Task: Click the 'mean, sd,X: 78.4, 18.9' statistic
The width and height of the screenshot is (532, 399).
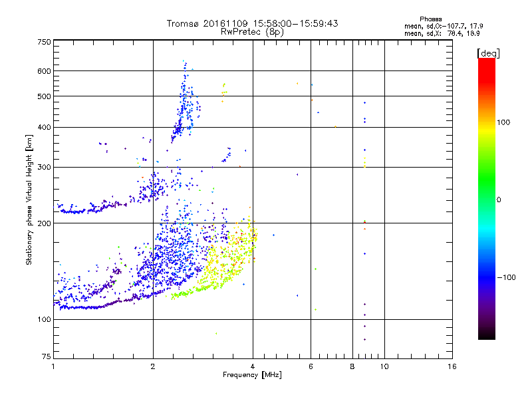Action: point(442,33)
